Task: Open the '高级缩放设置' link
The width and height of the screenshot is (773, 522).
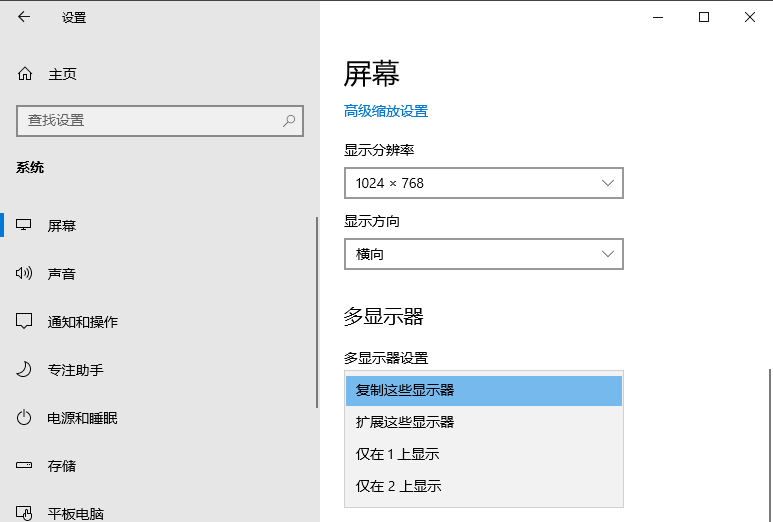Action: point(386,111)
